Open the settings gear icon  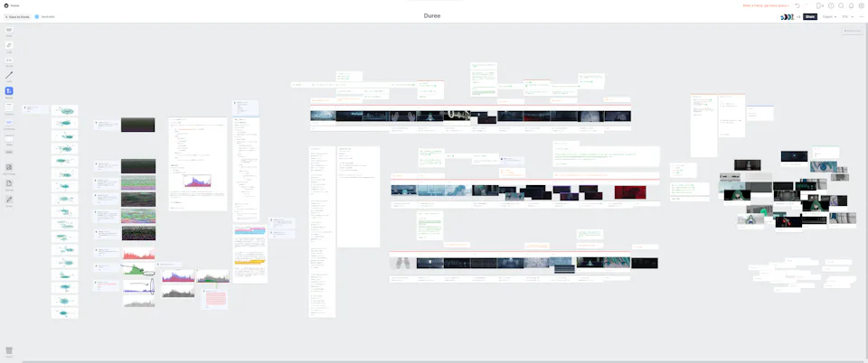(861, 5)
